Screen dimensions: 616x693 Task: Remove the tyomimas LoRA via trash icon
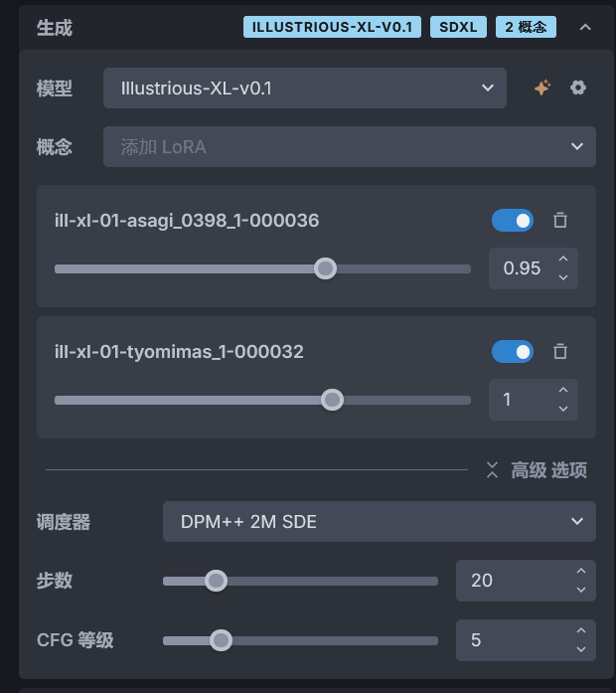[x=560, y=351]
